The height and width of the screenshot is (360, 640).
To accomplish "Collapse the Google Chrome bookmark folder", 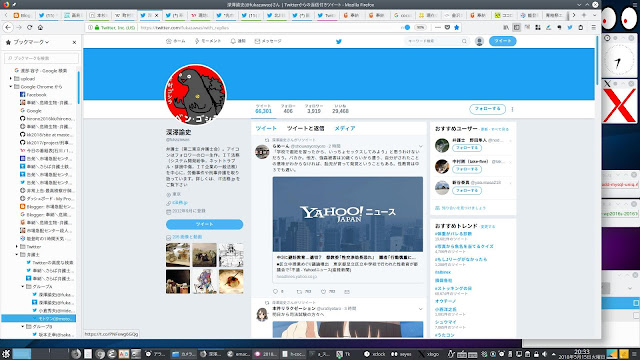I will 11,87.
